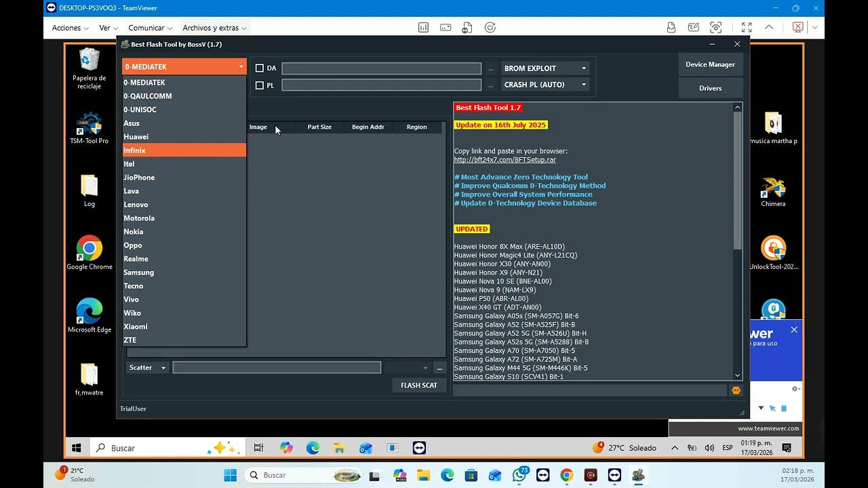Select Samsung in the brand list

(184, 272)
